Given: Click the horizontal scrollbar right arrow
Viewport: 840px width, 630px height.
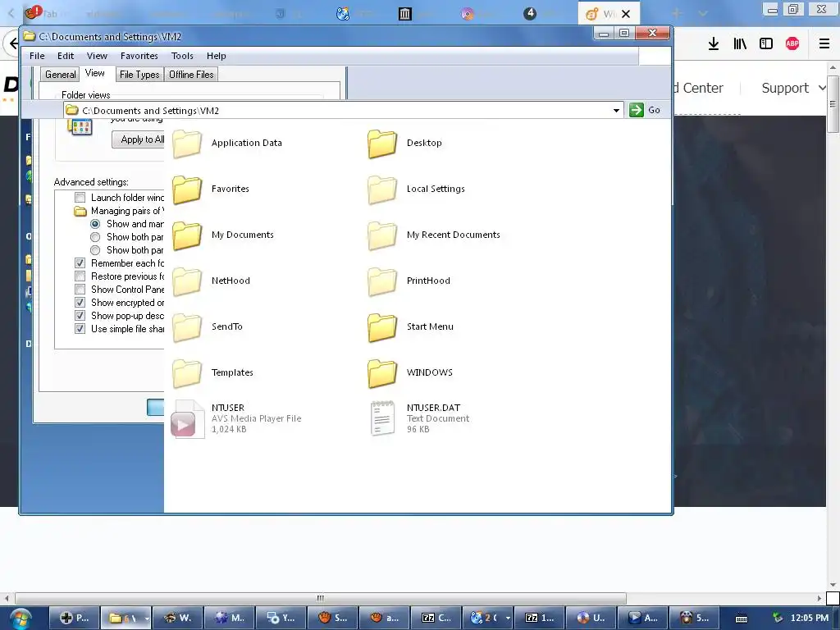Looking at the screenshot, I should click(819, 598).
